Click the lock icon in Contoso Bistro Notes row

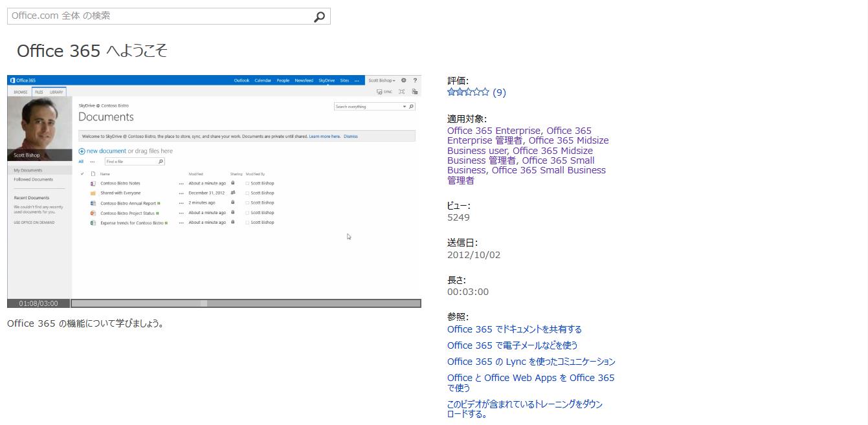(233, 183)
